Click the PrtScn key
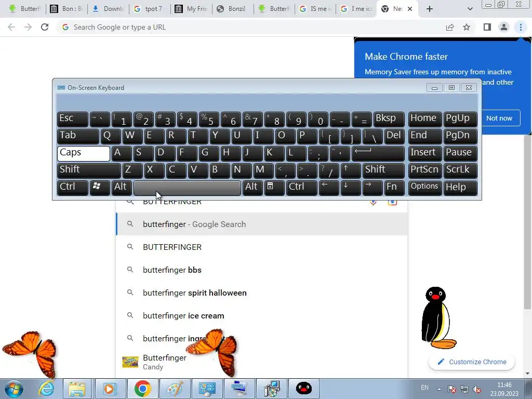Viewport: 532px width, 399px height. tap(424, 170)
